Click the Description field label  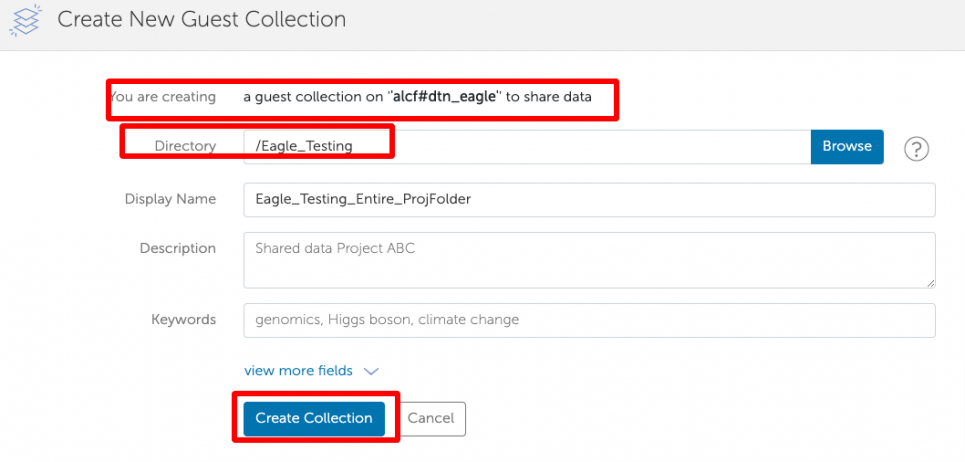click(x=177, y=248)
